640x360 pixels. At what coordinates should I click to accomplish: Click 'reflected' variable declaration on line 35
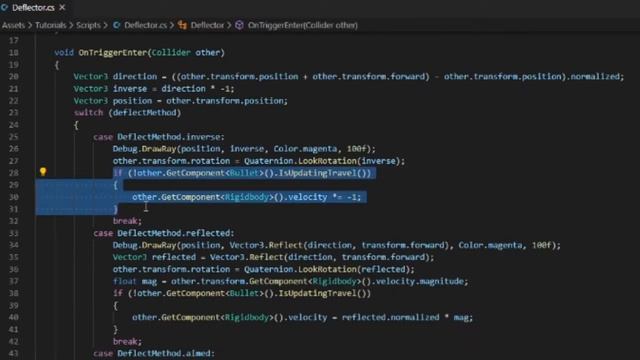(x=173, y=257)
